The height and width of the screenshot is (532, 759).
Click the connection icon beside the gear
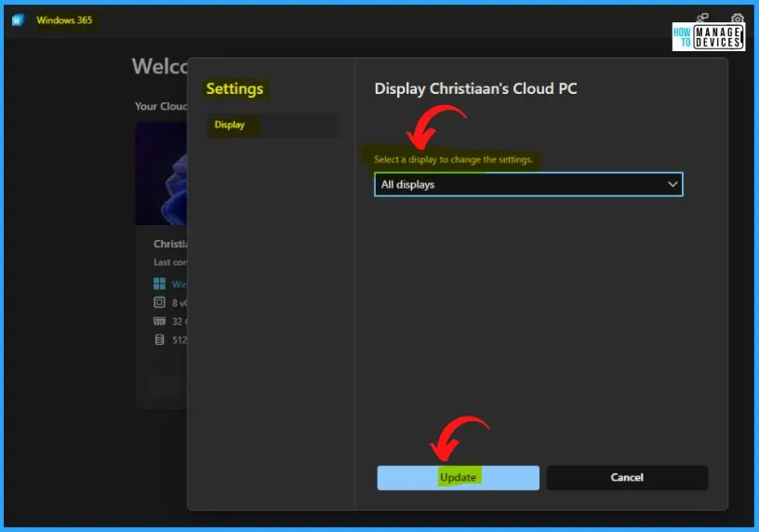tap(702, 18)
